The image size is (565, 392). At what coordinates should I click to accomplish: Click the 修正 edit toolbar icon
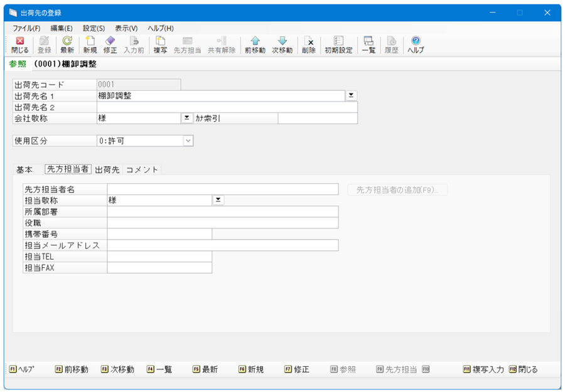tap(110, 45)
